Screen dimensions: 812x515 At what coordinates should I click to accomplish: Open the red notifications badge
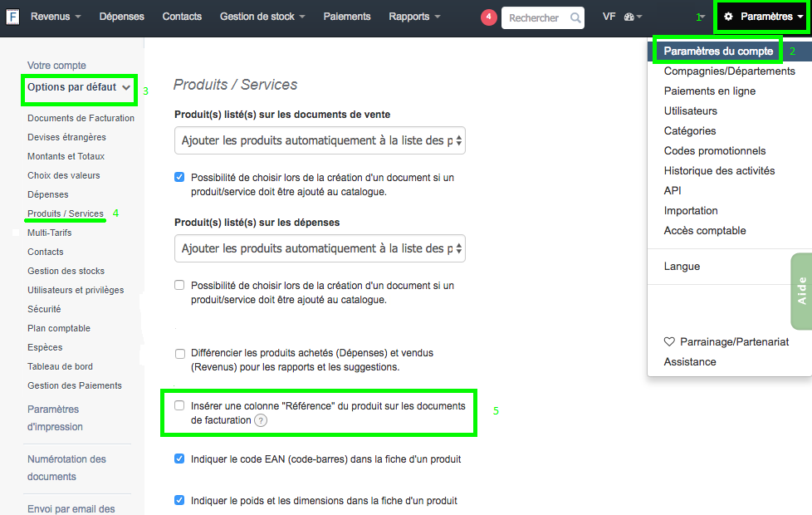pyautogui.click(x=489, y=17)
